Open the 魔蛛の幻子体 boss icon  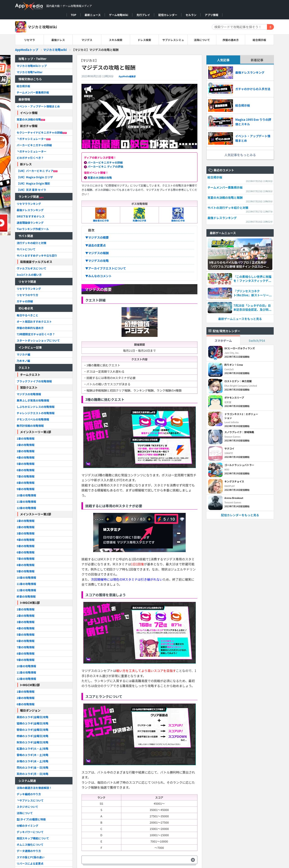point(178,213)
